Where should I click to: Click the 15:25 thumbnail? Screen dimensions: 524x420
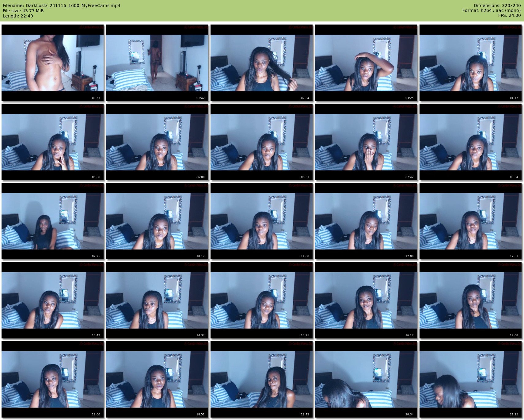pyautogui.click(x=261, y=300)
